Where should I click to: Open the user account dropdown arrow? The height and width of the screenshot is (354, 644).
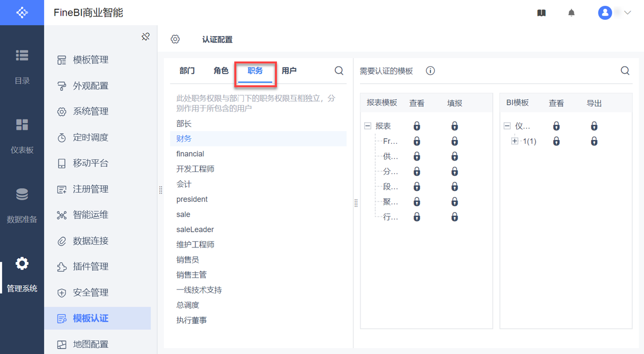tap(628, 13)
